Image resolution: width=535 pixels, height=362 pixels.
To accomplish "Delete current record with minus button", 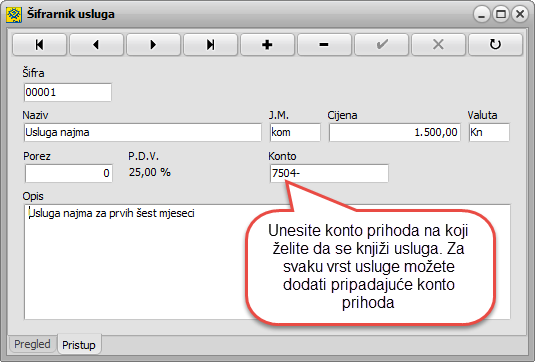I will pyautogui.click(x=324, y=44).
